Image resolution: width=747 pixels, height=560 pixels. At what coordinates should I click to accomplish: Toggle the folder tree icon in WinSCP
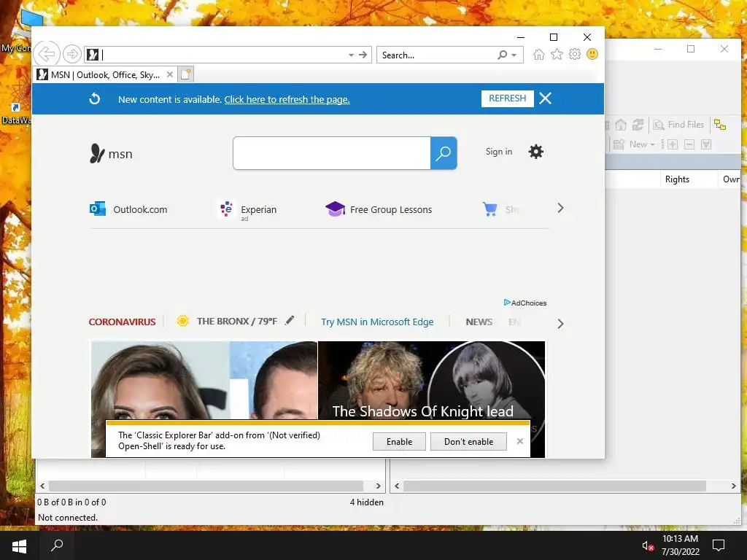coord(720,125)
